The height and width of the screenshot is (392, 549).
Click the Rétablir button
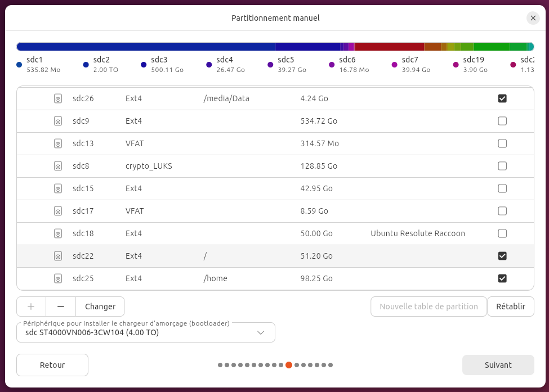(511, 307)
